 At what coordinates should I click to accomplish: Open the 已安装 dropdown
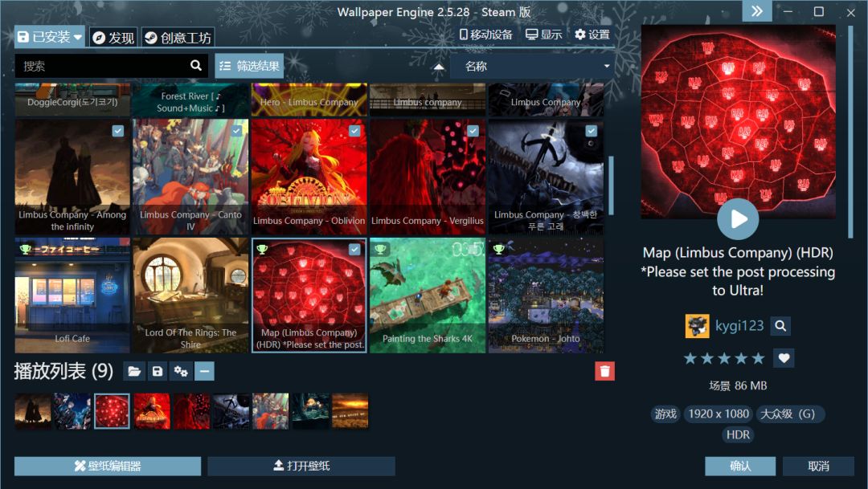49,37
